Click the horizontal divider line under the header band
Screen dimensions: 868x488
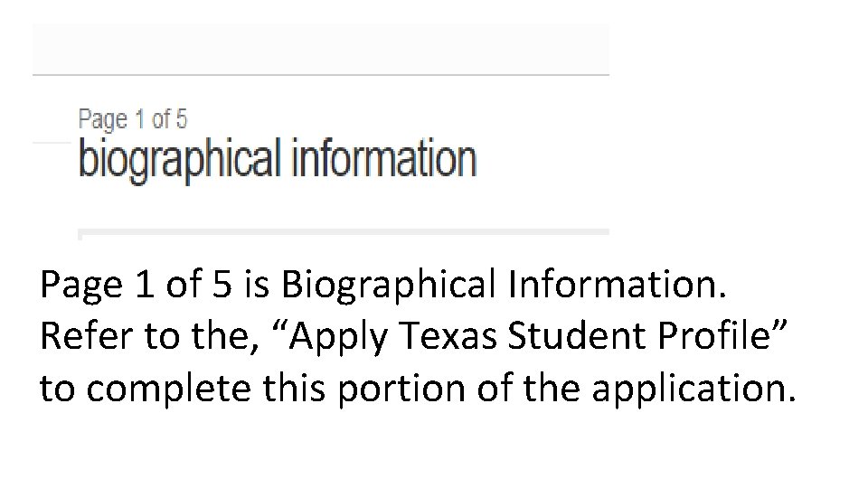click(x=320, y=74)
